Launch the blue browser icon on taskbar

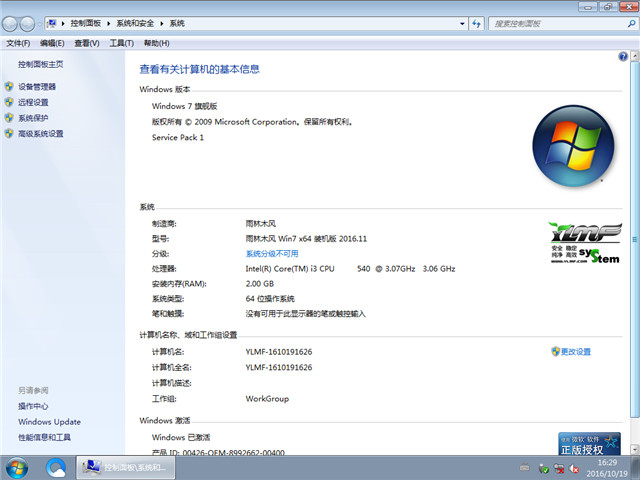coord(56,468)
